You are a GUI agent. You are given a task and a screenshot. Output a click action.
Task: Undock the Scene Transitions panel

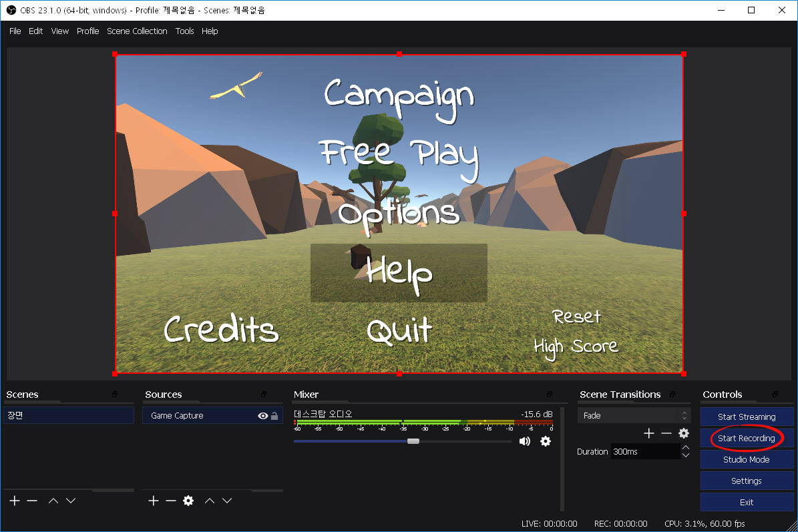click(672, 394)
